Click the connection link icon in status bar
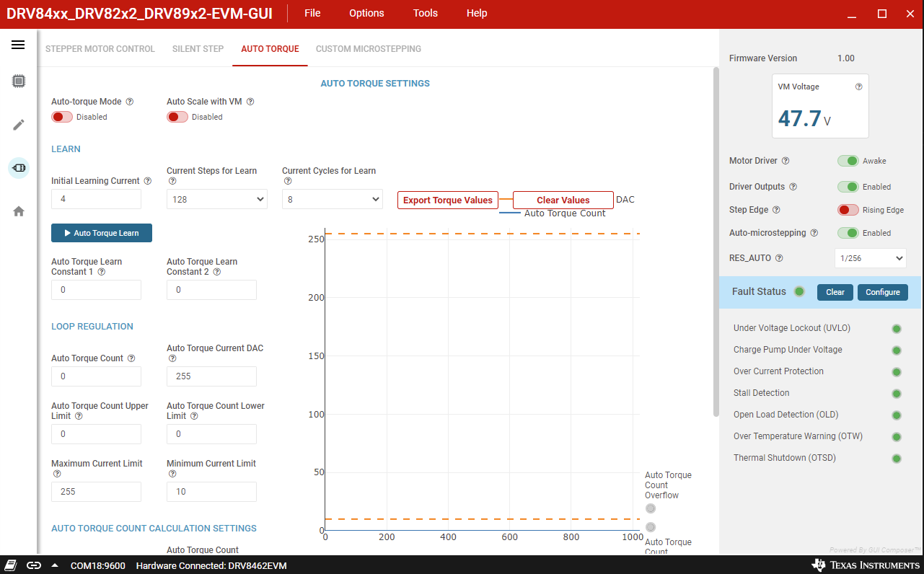 34,565
